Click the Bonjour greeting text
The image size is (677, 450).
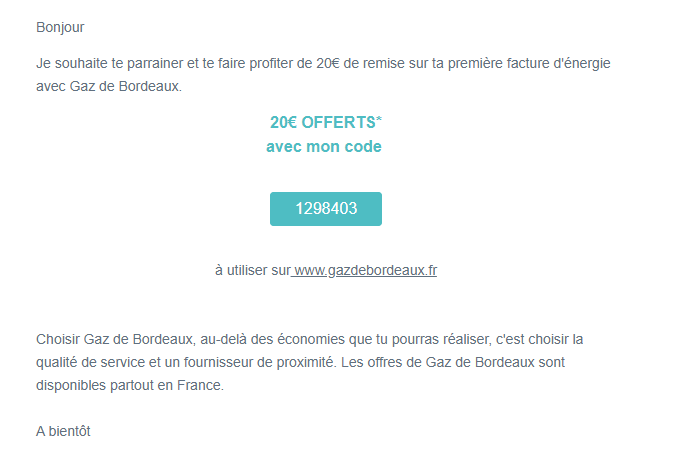point(60,27)
